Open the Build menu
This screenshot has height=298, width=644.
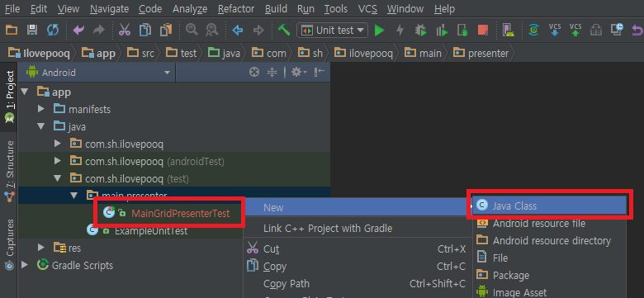coord(276,8)
